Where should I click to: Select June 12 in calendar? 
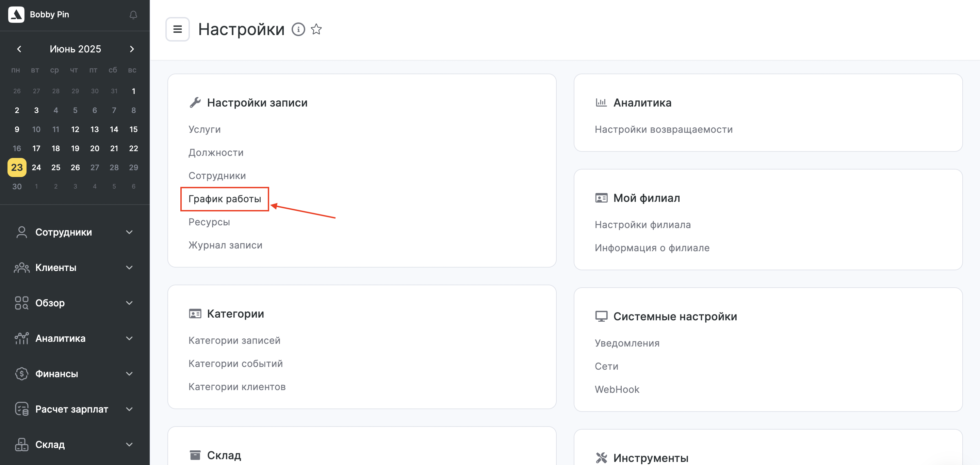(x=75, y=129)
